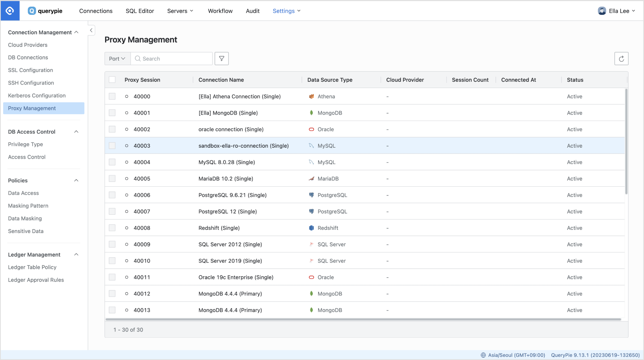Open DB Connections in the sidebar
The width and height of the screenshot is (644, 360).
tap(28, 57)
